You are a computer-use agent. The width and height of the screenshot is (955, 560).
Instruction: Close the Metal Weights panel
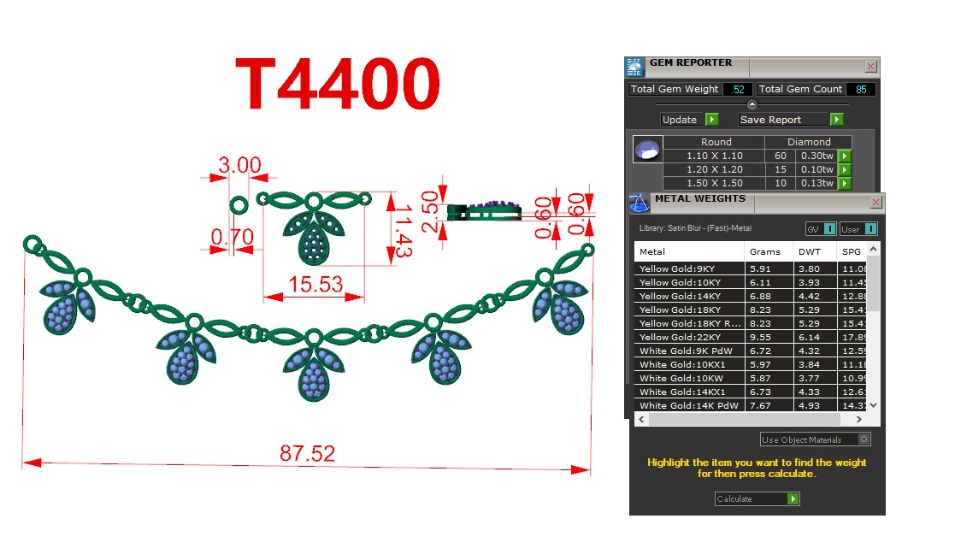875,203
